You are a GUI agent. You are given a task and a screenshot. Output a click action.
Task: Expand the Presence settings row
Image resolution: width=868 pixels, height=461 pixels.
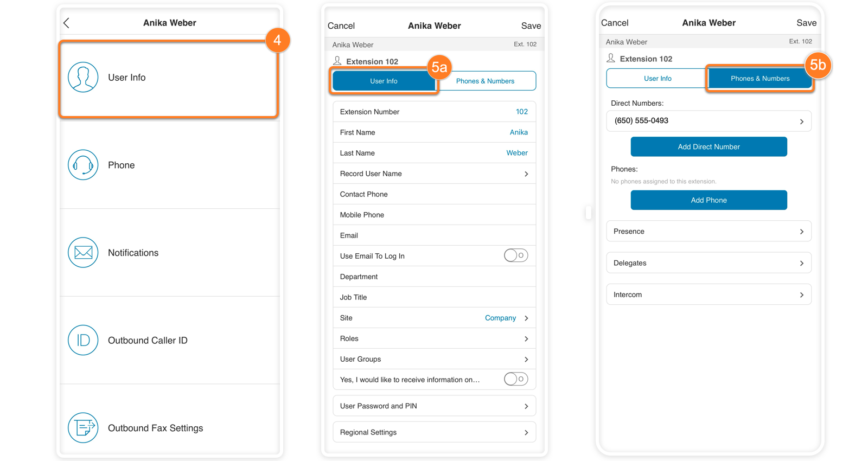coord(709,232)
